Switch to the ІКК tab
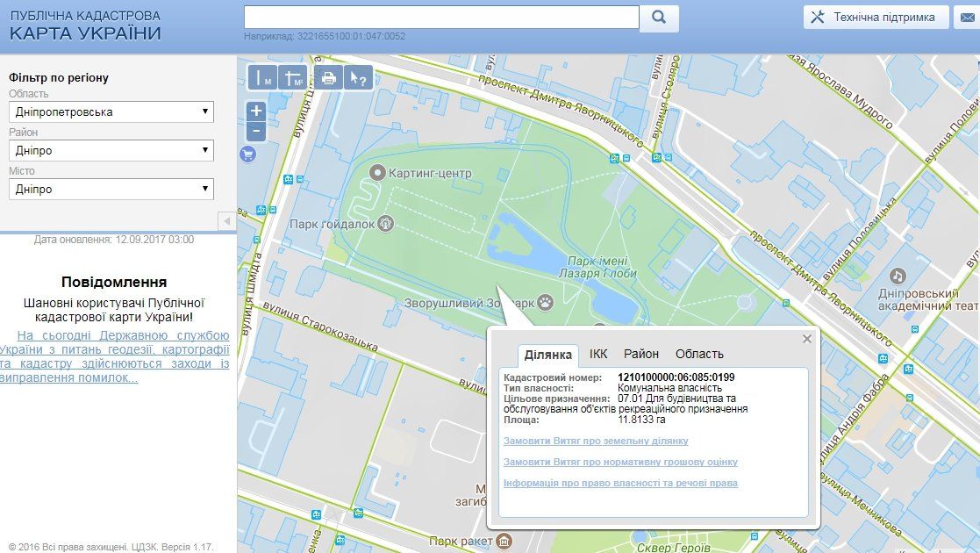This screenshot has height=553, width=980. 598,354
